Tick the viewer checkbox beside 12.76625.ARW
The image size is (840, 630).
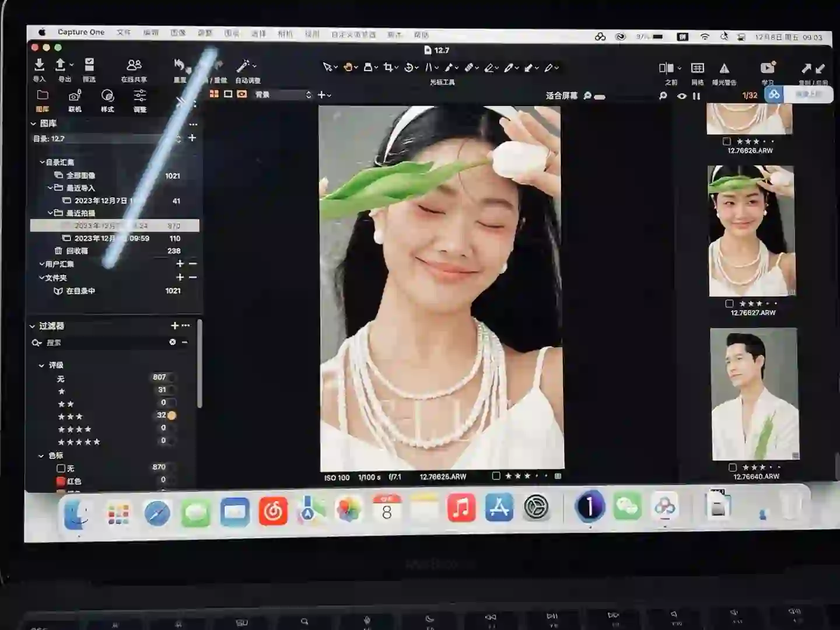(x=496, y=476)
